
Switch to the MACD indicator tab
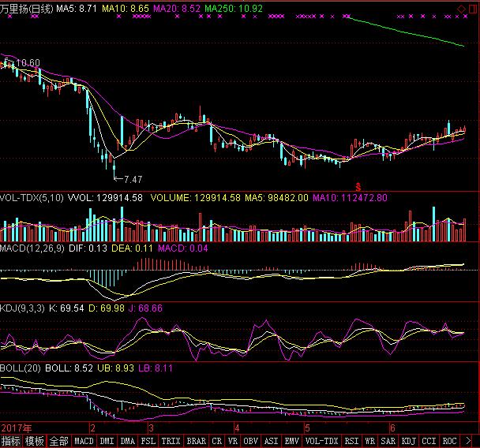point(84,441)
